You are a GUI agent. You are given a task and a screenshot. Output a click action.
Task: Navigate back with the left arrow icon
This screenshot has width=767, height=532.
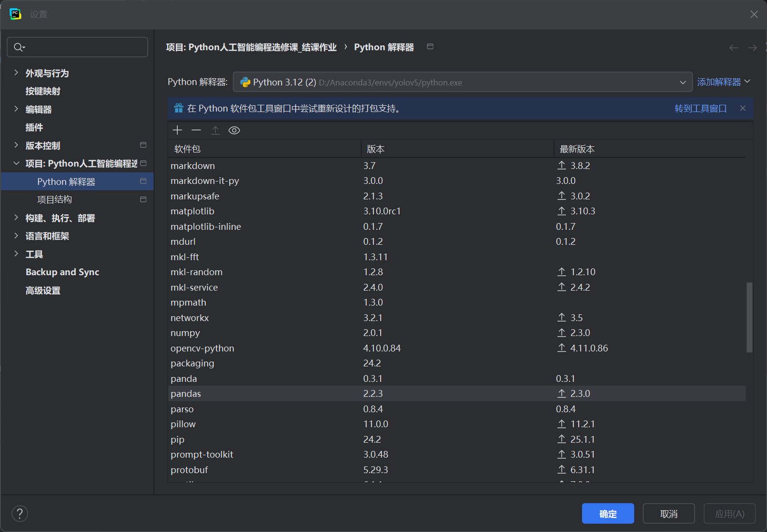point(734,47)
